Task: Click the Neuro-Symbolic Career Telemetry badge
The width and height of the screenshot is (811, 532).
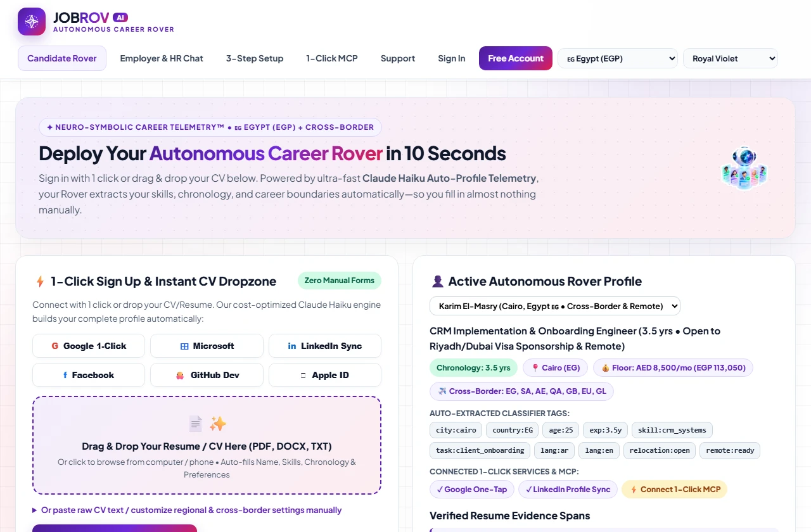Action: (210, 127)
